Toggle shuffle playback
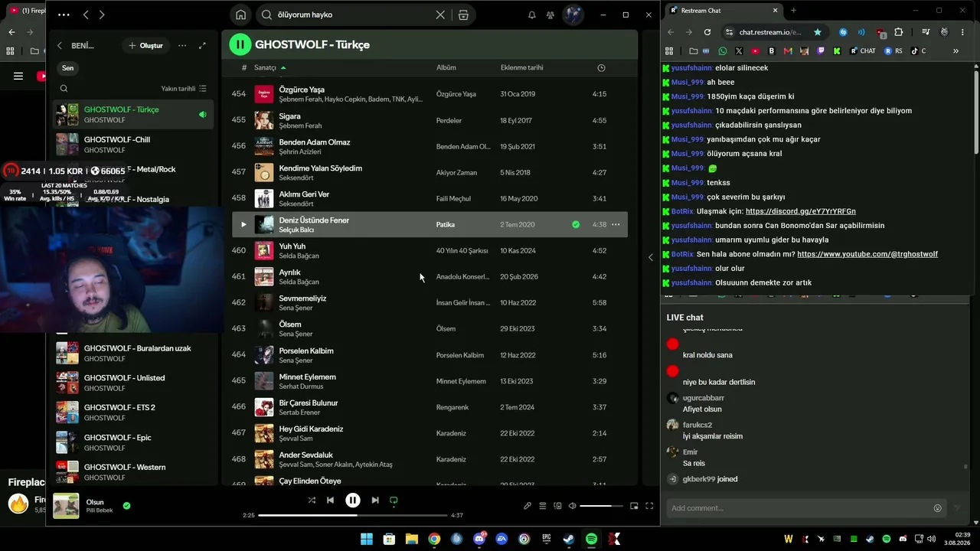The image size is (980, 551). (x=312, y=500)
